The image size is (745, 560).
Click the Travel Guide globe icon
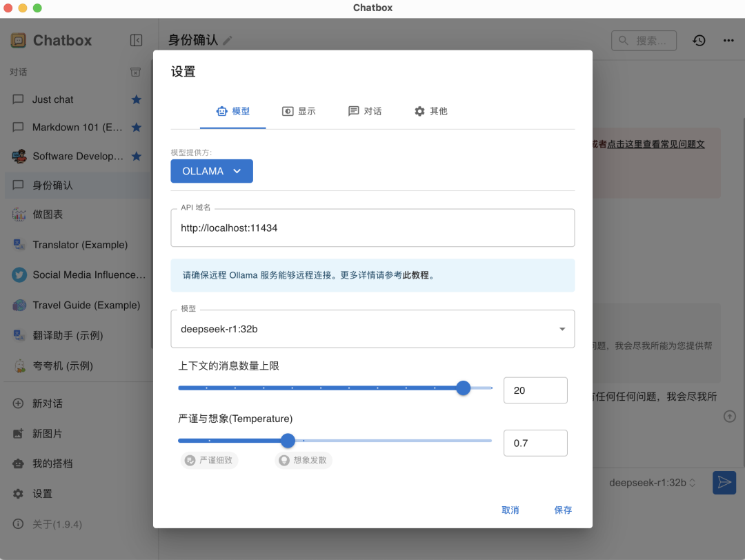coord(19,305)
